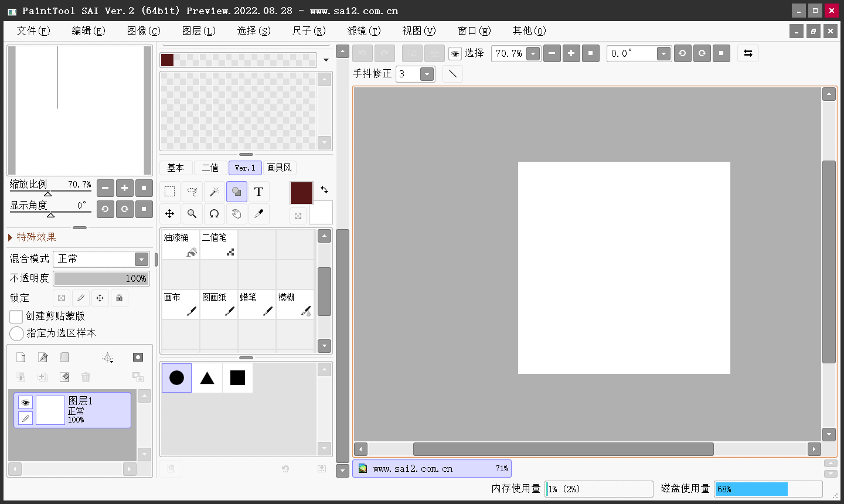Image resolution: width=844 pixels, height=504 pixels.
Task: Open the color history swatch dropdown arrow
Action: click(326, 60)
